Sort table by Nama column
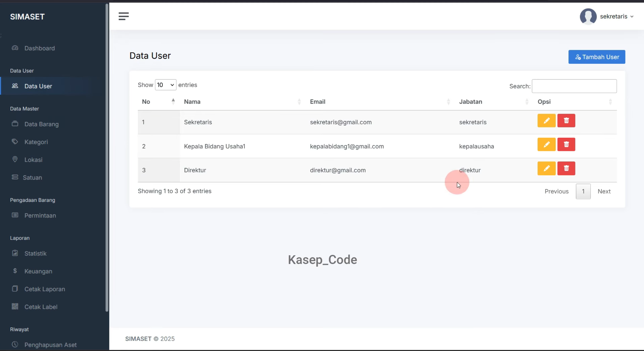The height and width of the screenshot is (351, 644). (x=242, y=102)
